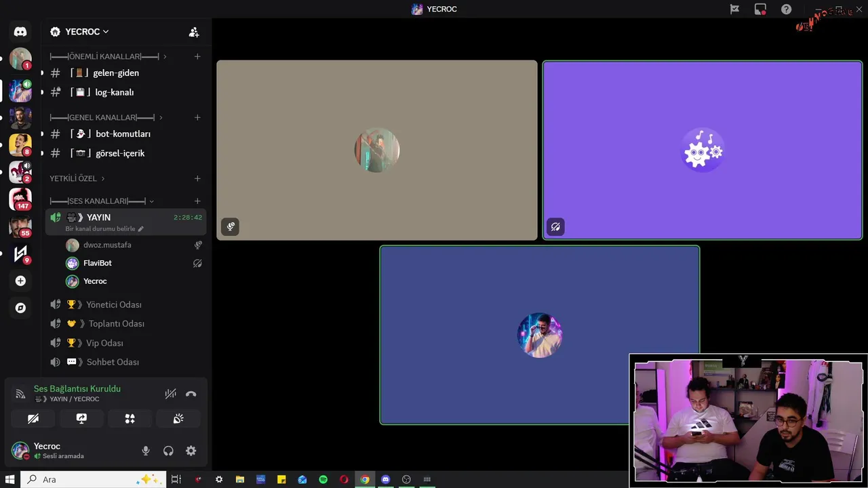This screenshot has width=868, height=488.
Task: Open the görsel-içerik text channel
Action: [x=126, y=153]
